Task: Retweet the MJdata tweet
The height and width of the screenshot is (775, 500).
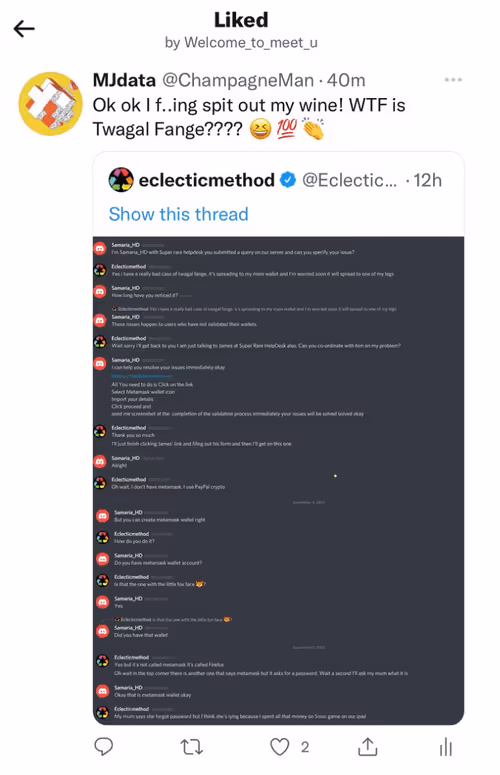Action: coord(192,746)
